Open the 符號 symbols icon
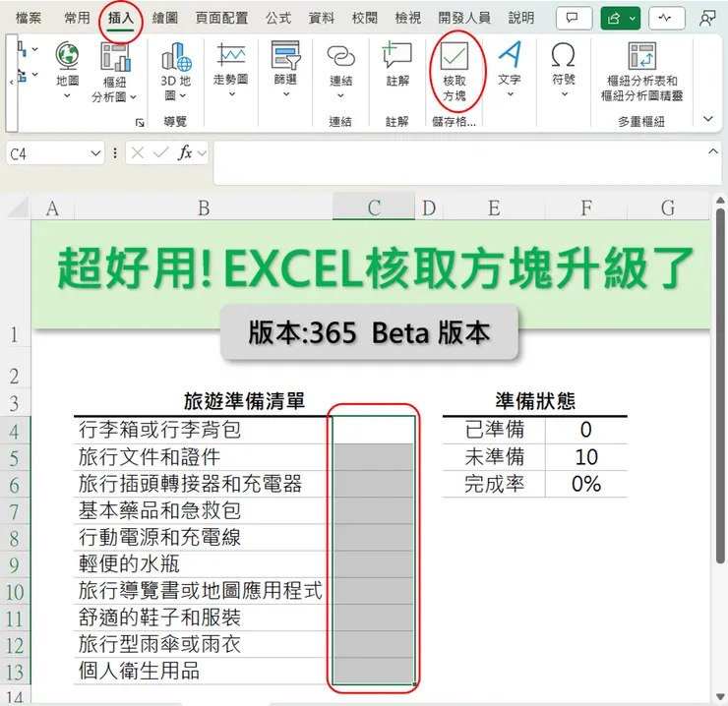This screenshot has width=728, height=706. point(563,55)
